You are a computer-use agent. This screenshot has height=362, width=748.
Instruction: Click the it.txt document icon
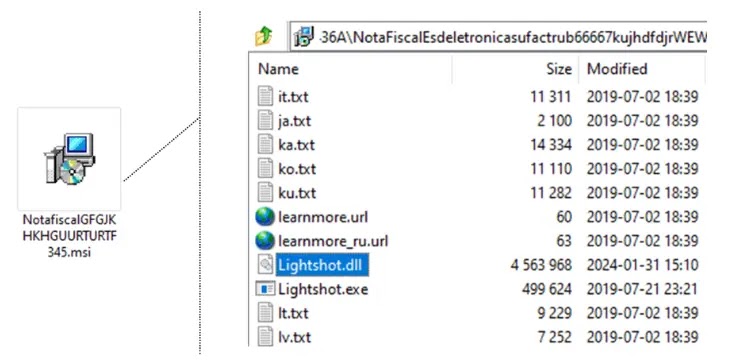tap(265, 96)
